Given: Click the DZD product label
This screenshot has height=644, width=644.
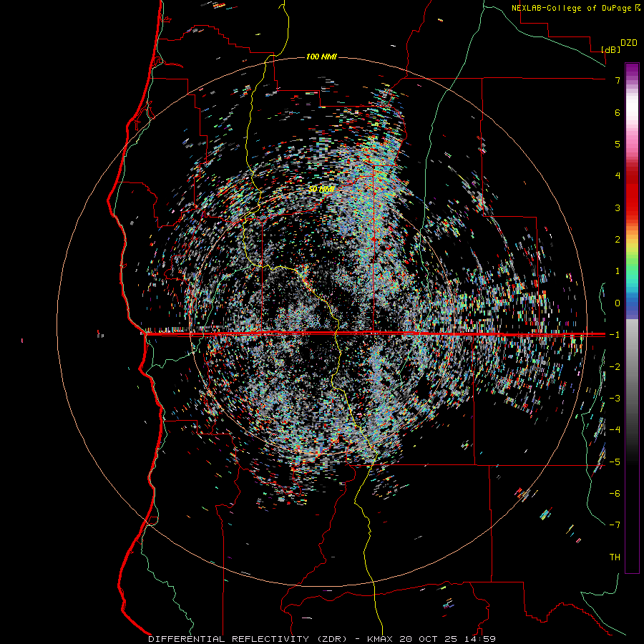Looking at the screenshot, I should pyautogui.click(x=629, y=43).
